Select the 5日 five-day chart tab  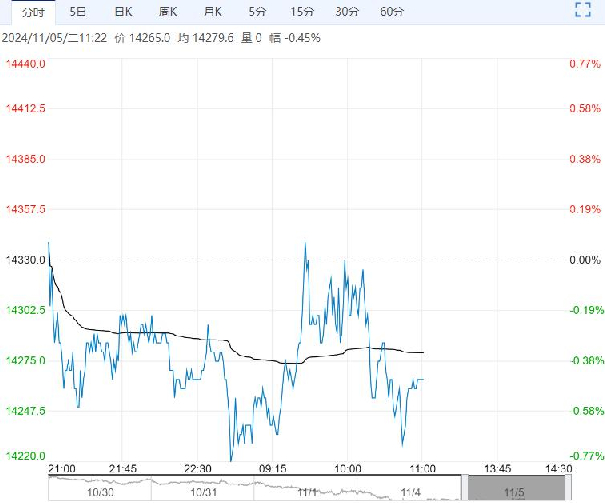pyautogui.click(x=77, y=12)
